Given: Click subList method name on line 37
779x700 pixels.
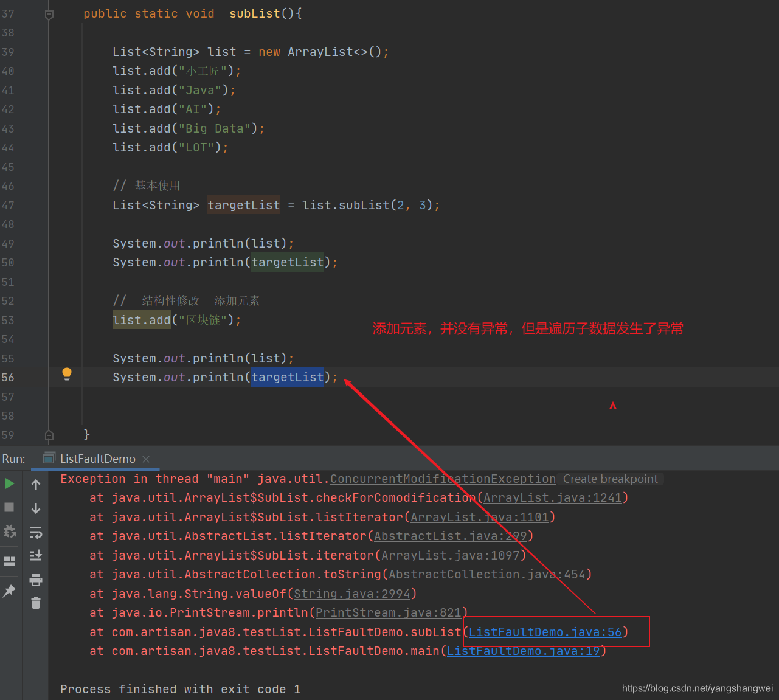Looking at the screenshot, I should coord(255,13).
